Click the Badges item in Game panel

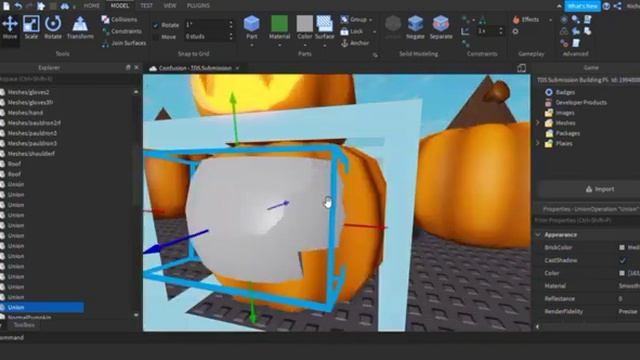click(x=565, y=92)
